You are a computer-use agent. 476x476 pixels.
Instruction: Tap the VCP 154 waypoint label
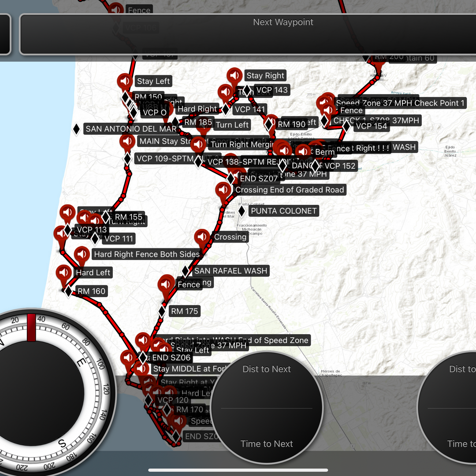[372, 126]
